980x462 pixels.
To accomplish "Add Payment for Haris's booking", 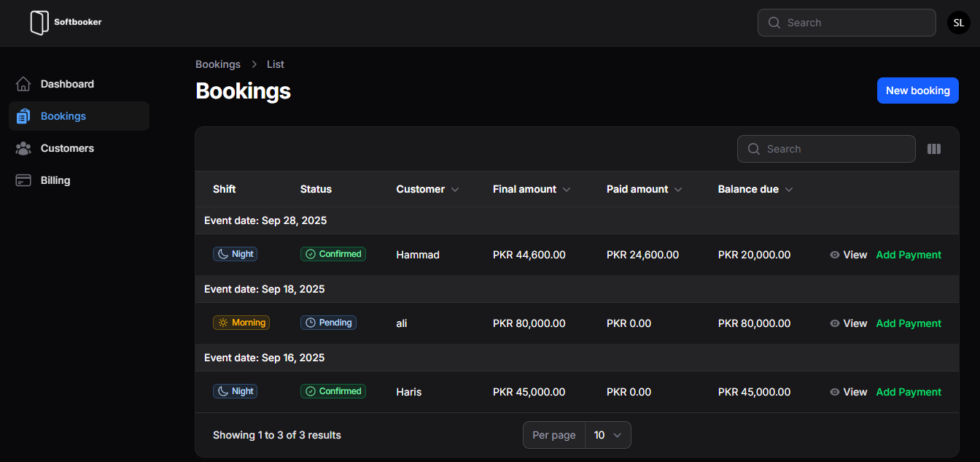I will tap(909, 392).
